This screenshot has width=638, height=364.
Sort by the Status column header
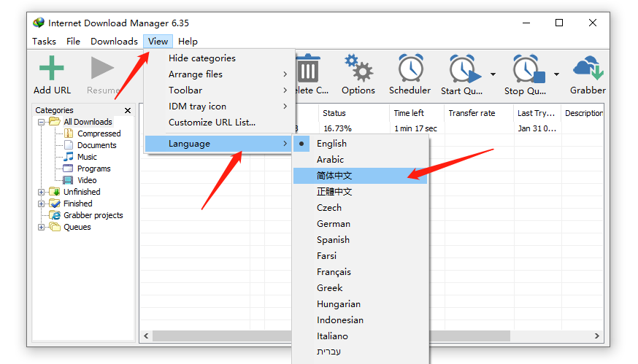pyautogui.click(x=354, y=113)
